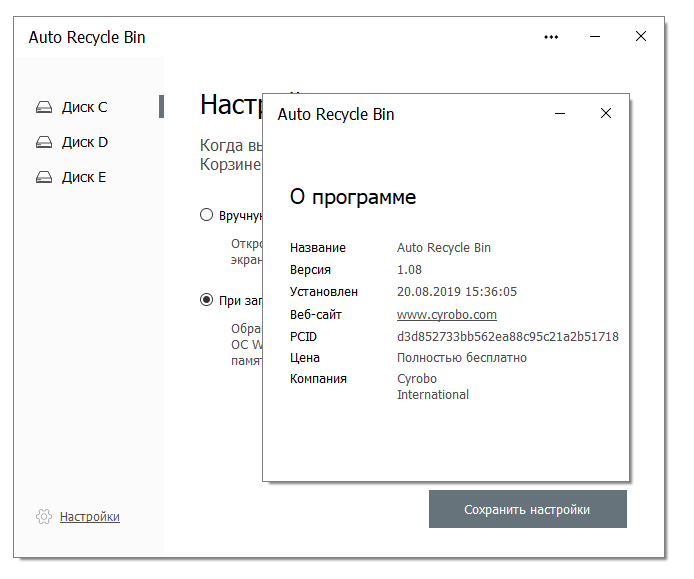The image size is (694, 579).
Task: Click the Cyrobo International company text
Action: tap(433, 386)
